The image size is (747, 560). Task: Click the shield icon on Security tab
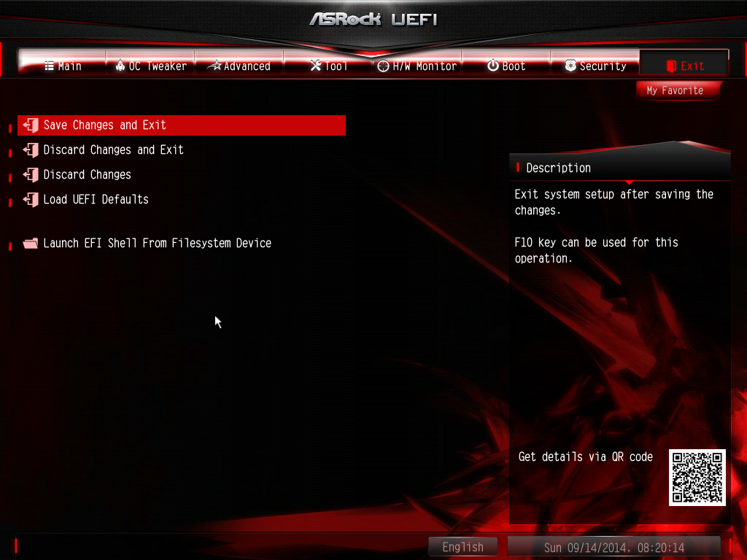coord(570,65)
